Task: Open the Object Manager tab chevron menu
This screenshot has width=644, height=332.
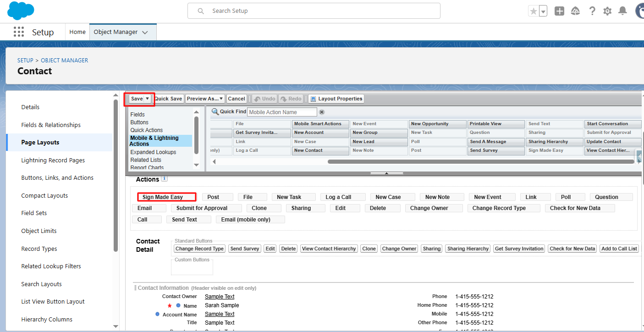Action: (x=145, y=32)
